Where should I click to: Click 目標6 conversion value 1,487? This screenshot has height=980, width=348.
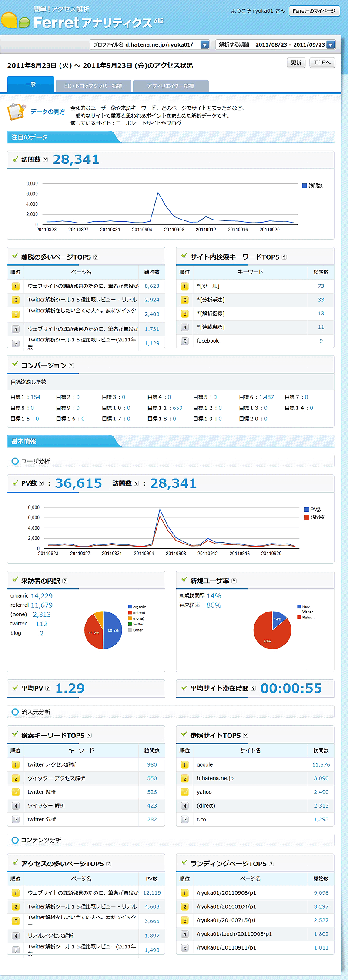click(266, 397)
